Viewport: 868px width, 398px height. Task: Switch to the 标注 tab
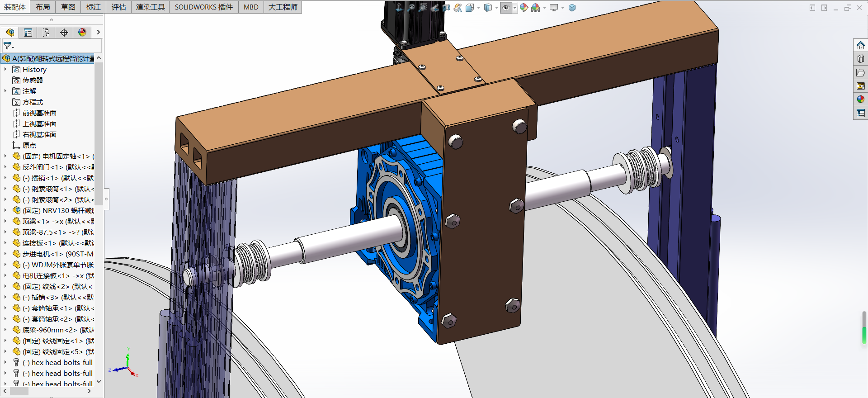click(94, 7)
